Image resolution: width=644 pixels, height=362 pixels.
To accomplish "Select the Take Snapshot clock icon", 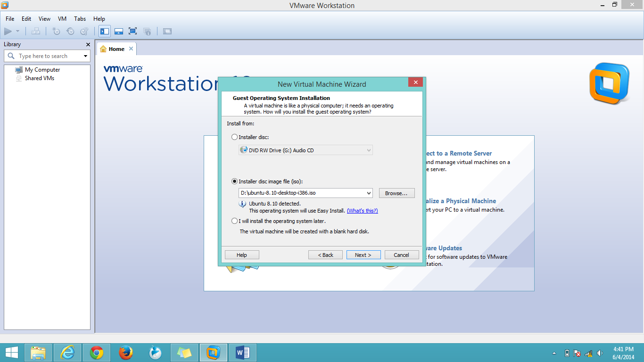I will (56, 31).
